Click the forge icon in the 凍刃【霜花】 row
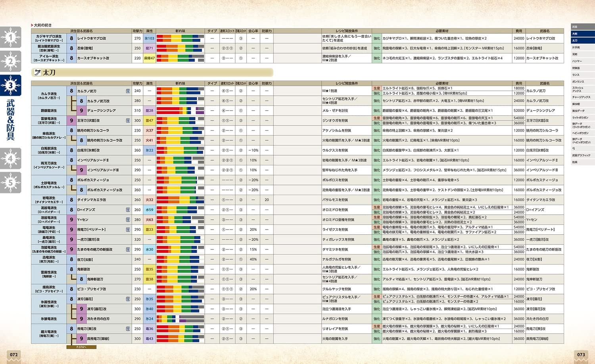 click(128, 299)
